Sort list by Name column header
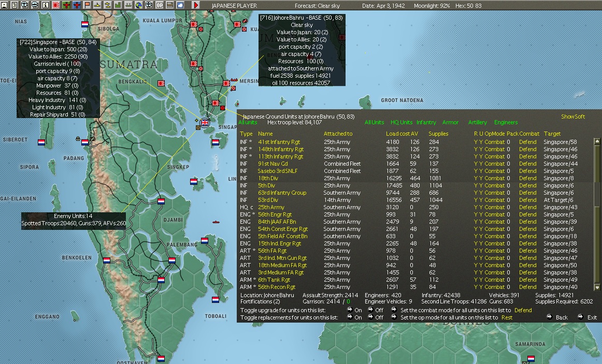The image size is (602, 364). click(265, 134)
